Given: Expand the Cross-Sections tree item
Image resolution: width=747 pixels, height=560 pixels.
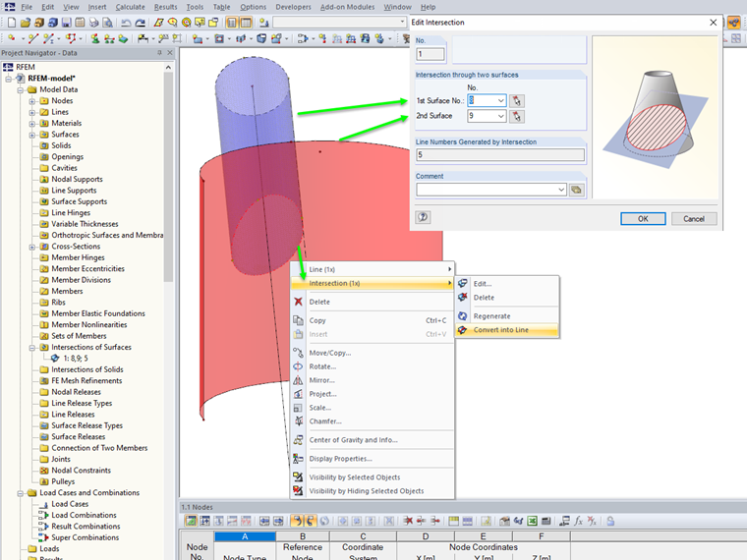Looking at the screenshot, I should [31, 247].
